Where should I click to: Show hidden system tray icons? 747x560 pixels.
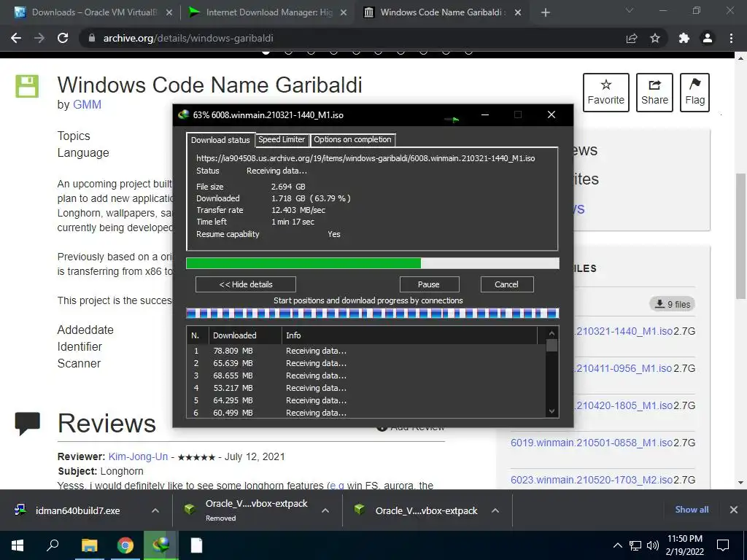(617, 545)
